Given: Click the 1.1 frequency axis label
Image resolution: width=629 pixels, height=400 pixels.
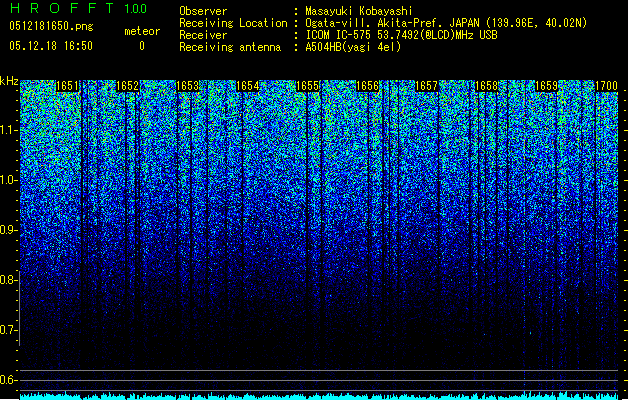Looking at the screenshot, I should pos(9,130).
